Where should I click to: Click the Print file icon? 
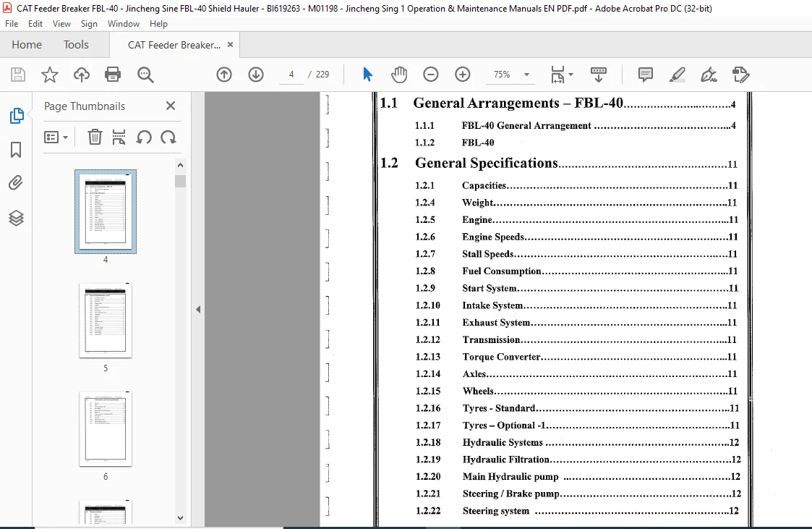point(113,75)
